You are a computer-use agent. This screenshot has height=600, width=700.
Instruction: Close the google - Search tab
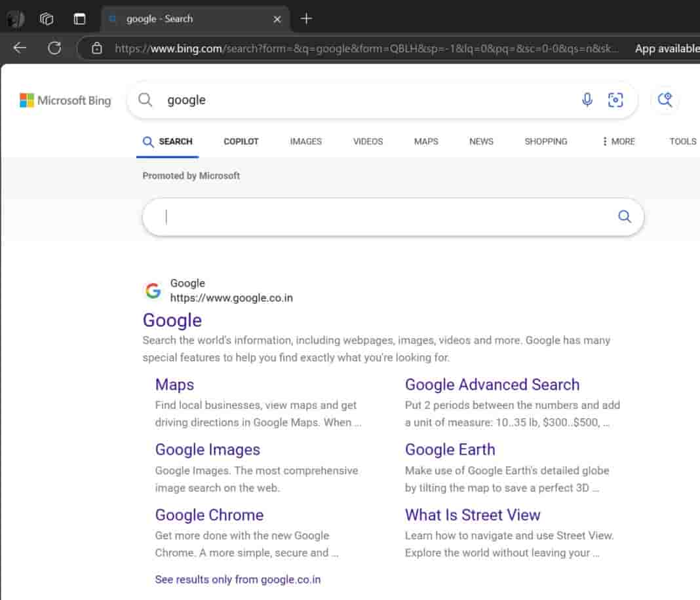277,19
